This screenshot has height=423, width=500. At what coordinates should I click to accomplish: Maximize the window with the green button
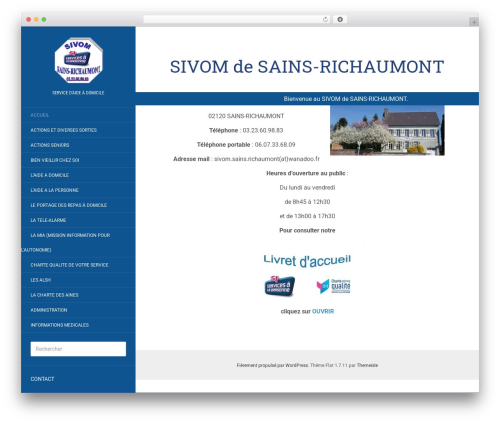click(44, 19)
